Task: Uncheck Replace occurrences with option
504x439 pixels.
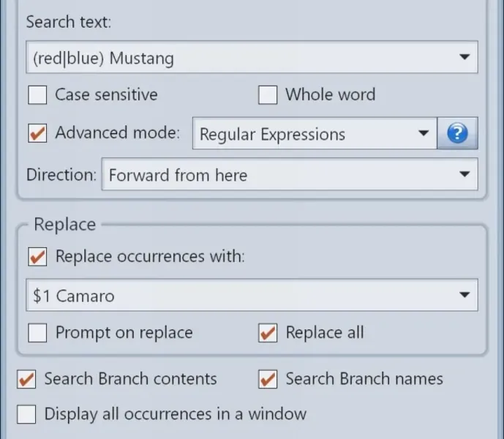Action: coord(37,258)
